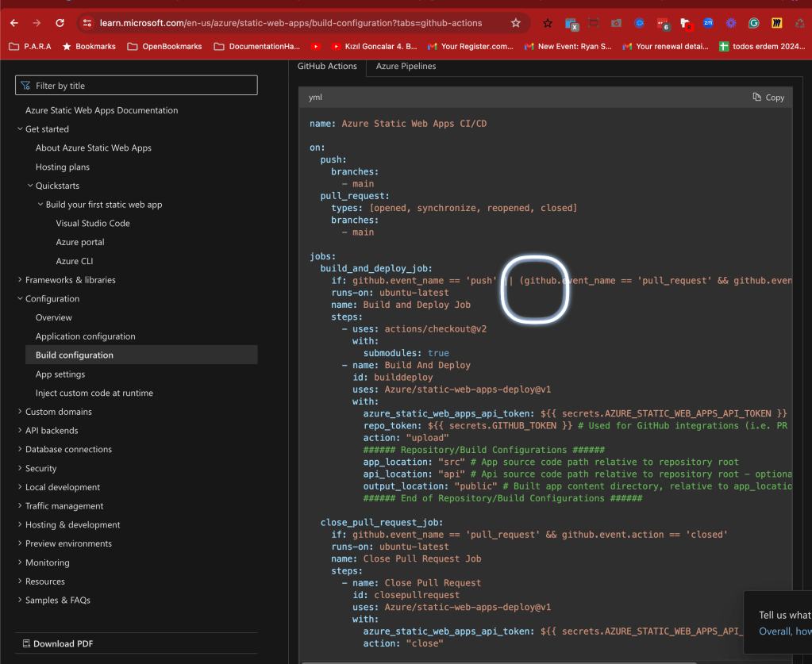Viewport: 812px width, 664px height.
Task: Open the blue circular C extension icon
Action: (x=640, y=23)
